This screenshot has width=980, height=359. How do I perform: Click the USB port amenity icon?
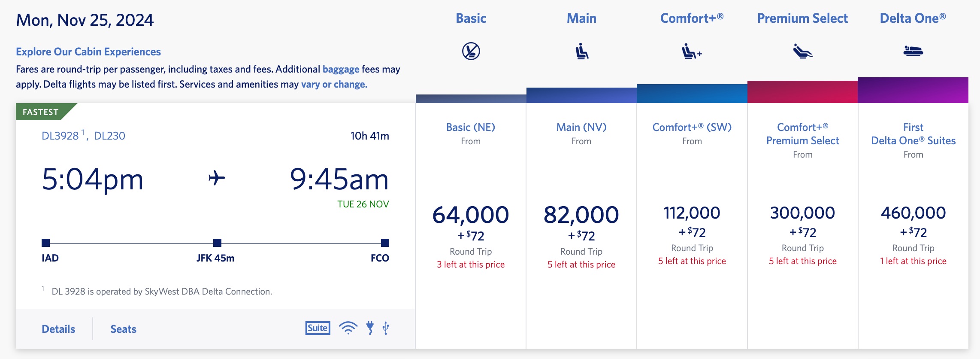386,328
